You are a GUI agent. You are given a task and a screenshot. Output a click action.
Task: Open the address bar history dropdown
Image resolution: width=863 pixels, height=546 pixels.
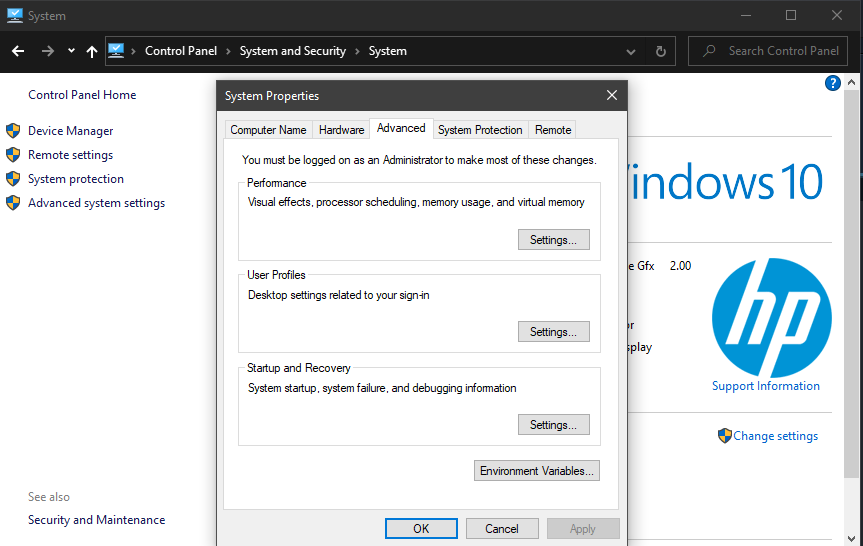[631, 51]
